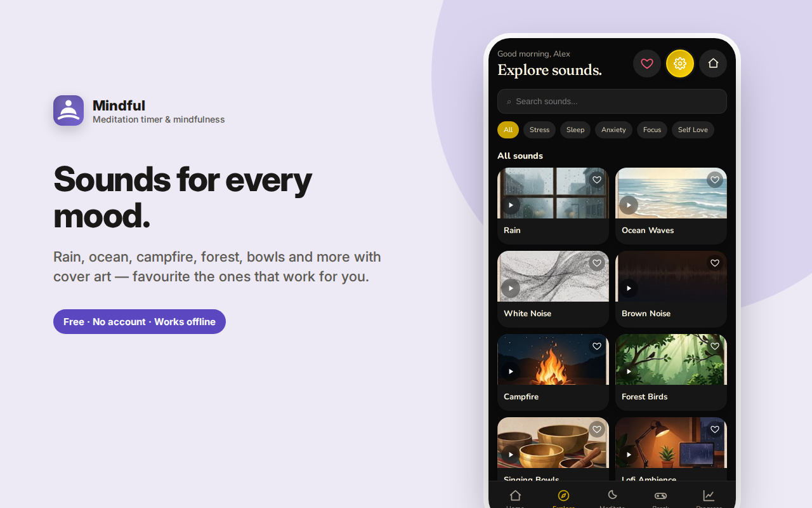Favourite the Singing Bowls sound
This screenshot has height=508, width=812.
click(x=597, y=429)
